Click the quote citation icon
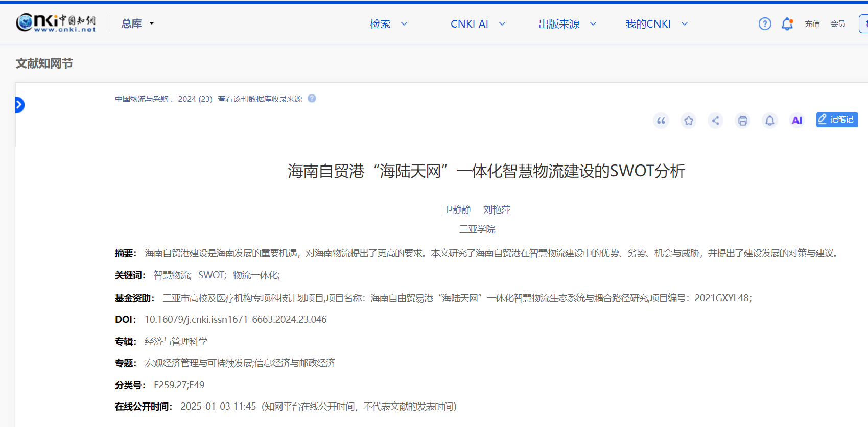 click(661, 121)
